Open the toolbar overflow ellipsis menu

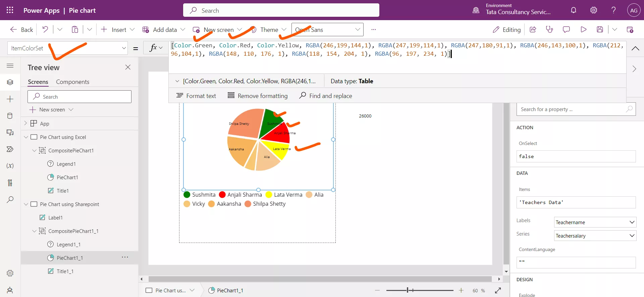pyautogui.click(x=374, y=30)
